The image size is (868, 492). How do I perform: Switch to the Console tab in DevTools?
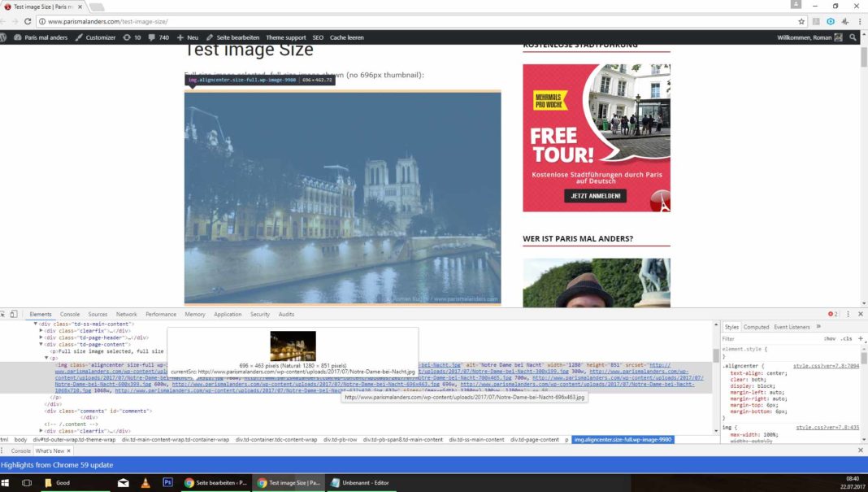70,314
